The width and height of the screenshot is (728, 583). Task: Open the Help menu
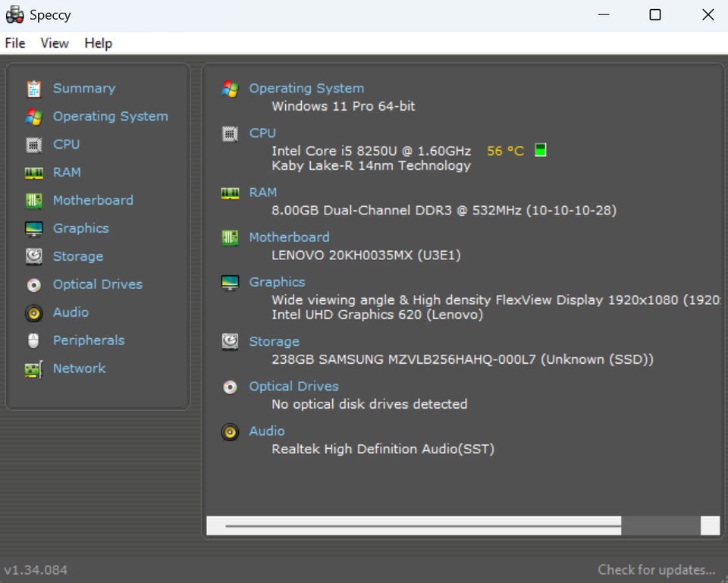point(98,43)
